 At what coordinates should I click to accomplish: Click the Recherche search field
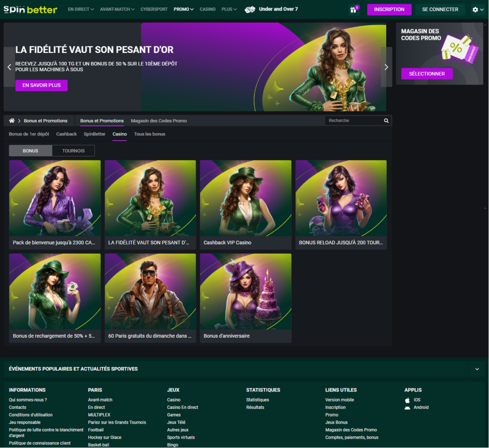354,121
